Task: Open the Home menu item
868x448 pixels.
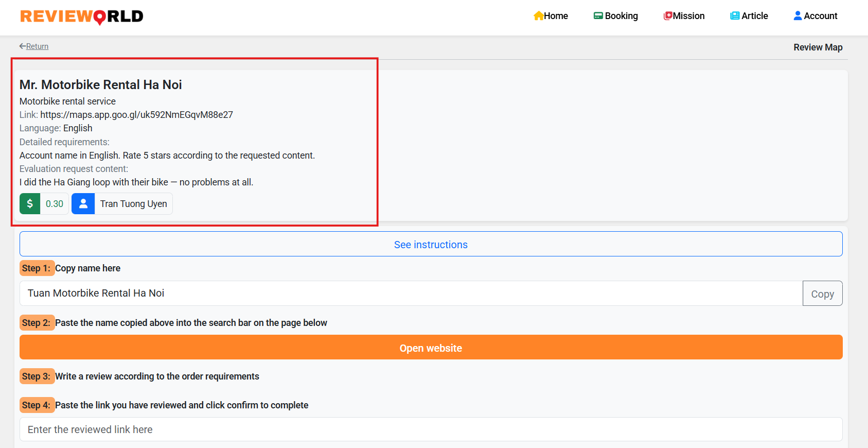Action: pos(551,16)
